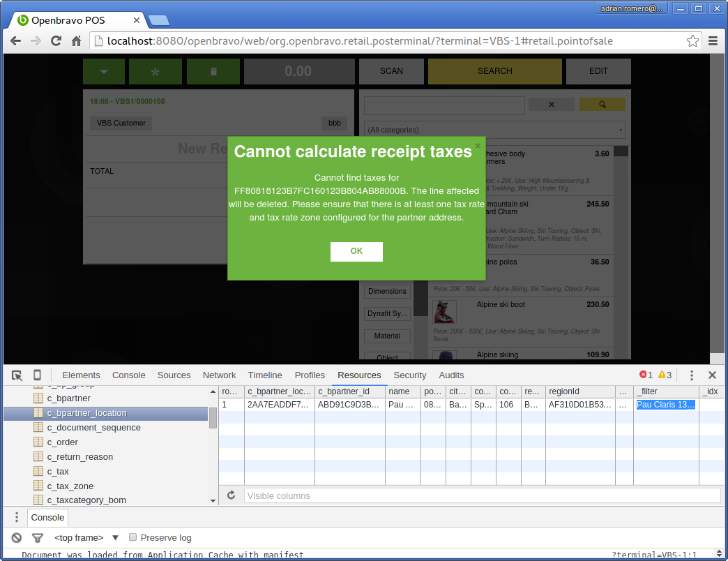Switch to the Profiles panel

(x=310, y=375)
